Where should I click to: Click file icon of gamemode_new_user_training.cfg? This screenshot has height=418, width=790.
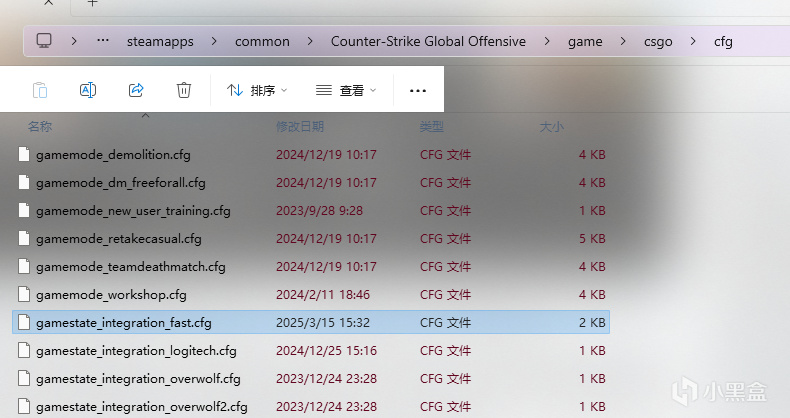tap(24, 210)
